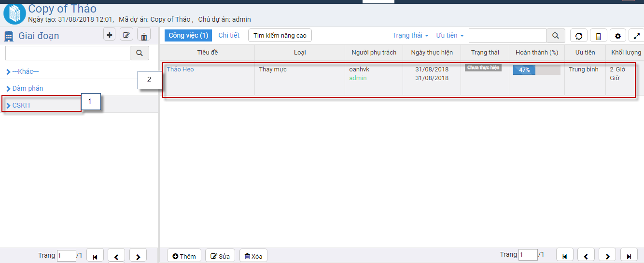Open the Trạng thái filter dropdown
Screen dimensions: 644x263
(410, 36)
